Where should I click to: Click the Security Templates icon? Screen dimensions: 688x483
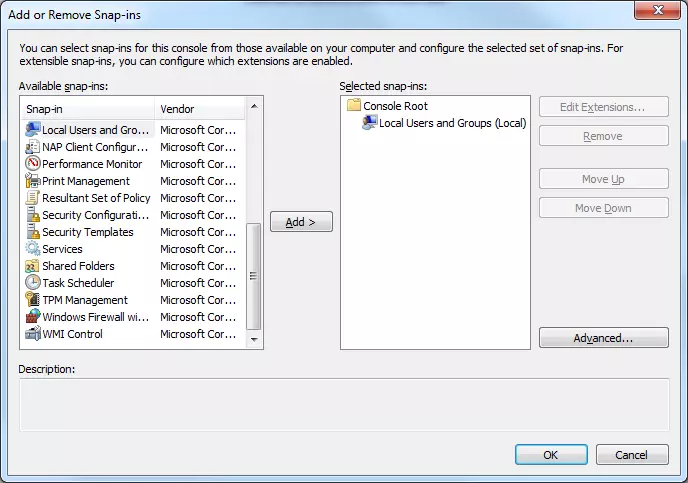click(33, 232)
